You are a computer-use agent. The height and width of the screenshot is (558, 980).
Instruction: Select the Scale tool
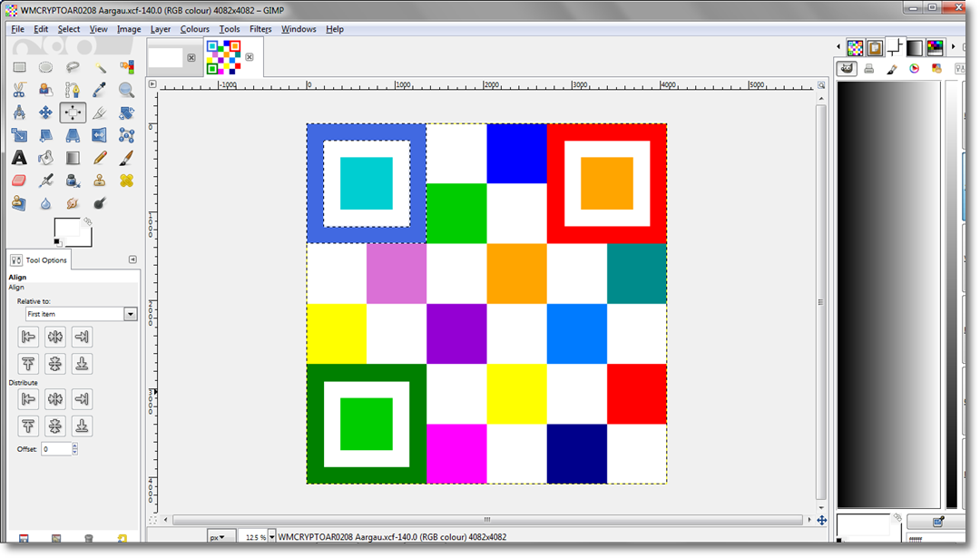coord(19,135)
